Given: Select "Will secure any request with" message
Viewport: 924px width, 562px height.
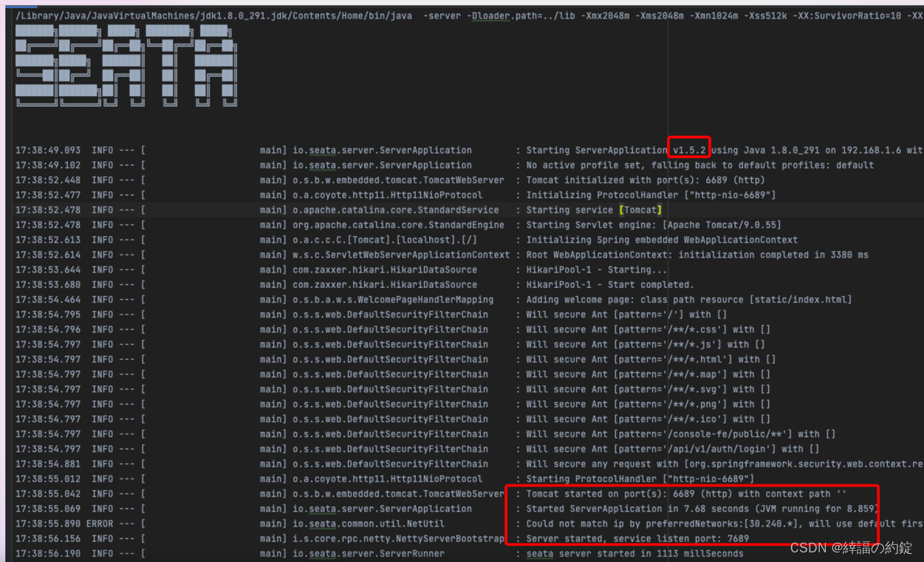Looking at the screenshot, I should (x=724, y=464).
